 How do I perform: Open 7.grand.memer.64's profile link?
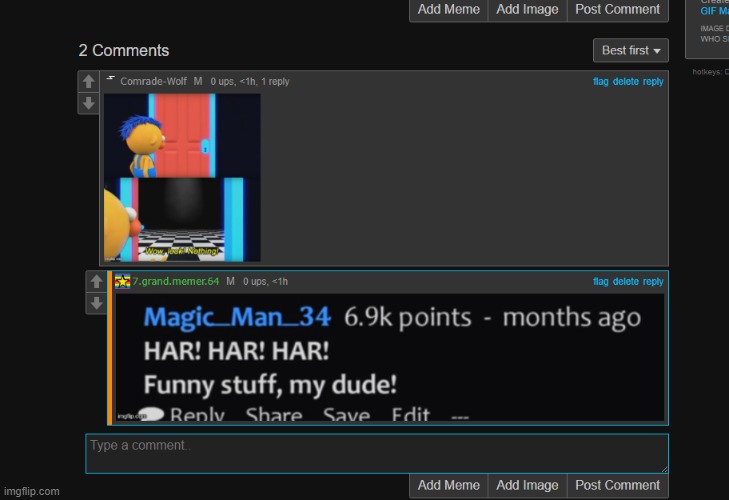tap(176, 281)
